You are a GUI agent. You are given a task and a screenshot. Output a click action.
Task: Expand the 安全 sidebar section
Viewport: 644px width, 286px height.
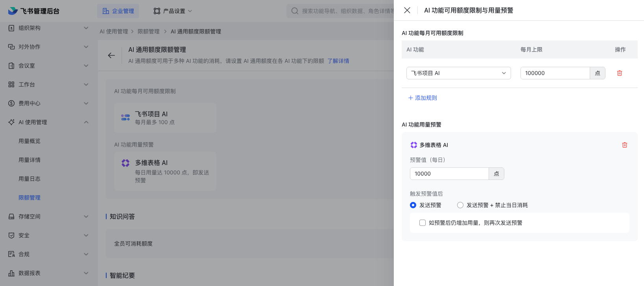pos(86,235)
